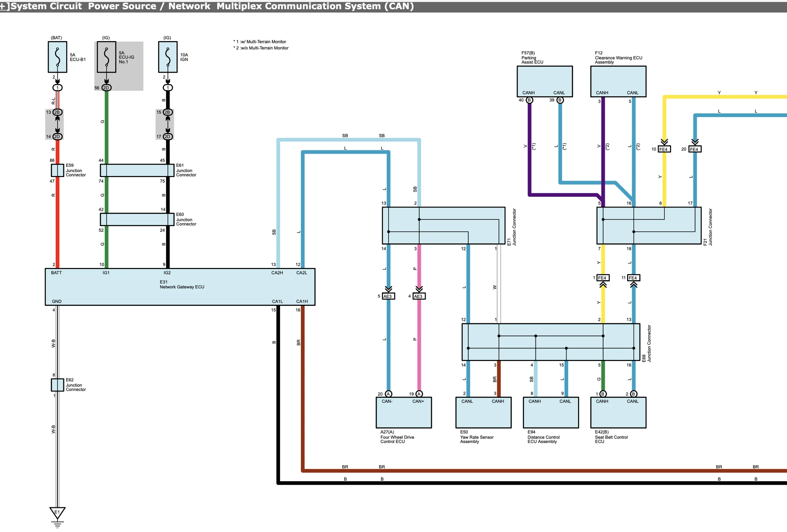This screenshot has height=532, width=787.
Task: Click the 2B connector oval at pin 13
Action: (x=58, y=112)
